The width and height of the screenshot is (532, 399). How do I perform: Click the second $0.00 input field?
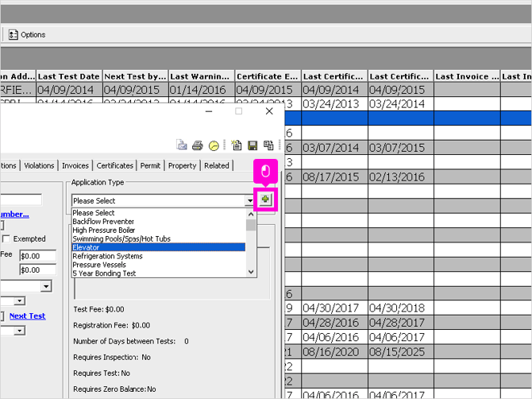[x=37, y=269]
